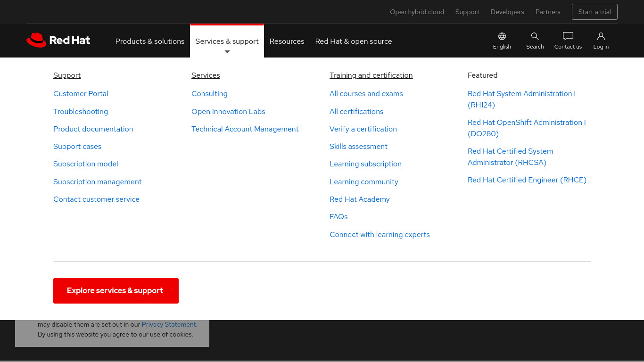Image resolution: width=644 pixels, height=362 pixels.
Task: Open the Learning subscription link
Action: point(365,164)
